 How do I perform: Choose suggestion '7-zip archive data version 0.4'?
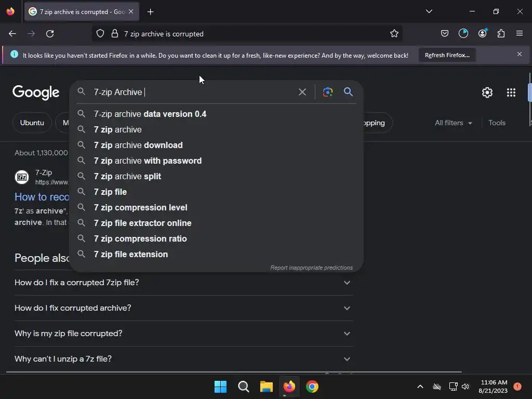click(217, 114)
